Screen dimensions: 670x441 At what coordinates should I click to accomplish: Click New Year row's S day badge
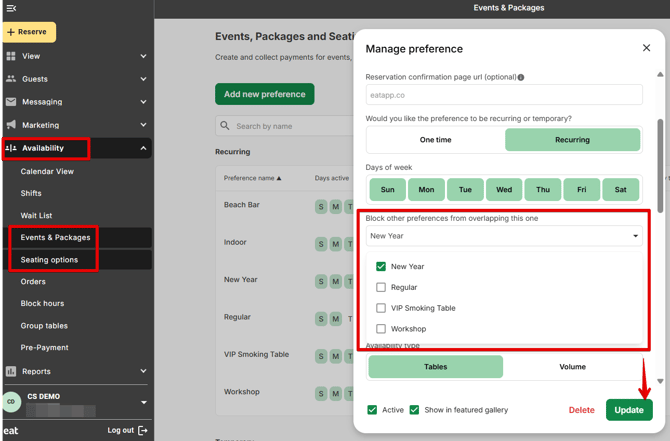click(321, 282)
